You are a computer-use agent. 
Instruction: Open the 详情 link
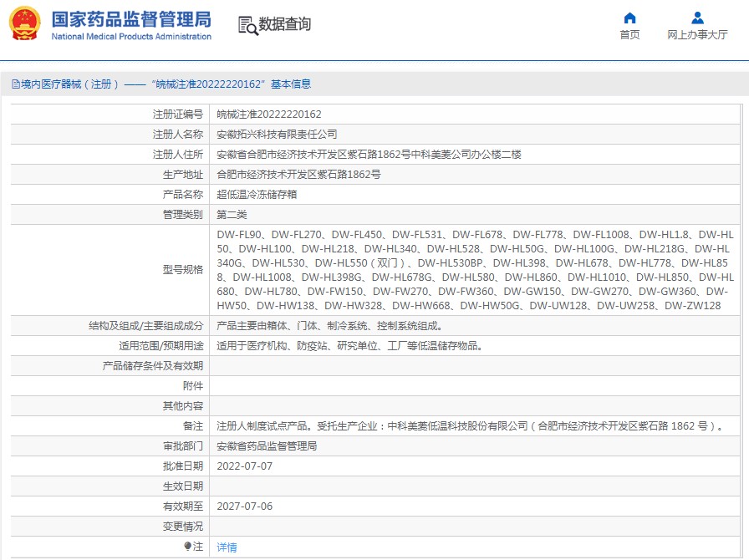227,547
